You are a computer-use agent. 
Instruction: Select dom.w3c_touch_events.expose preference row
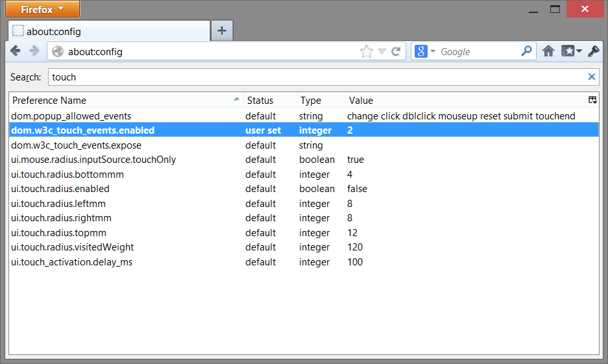click(x=76, y=145)
